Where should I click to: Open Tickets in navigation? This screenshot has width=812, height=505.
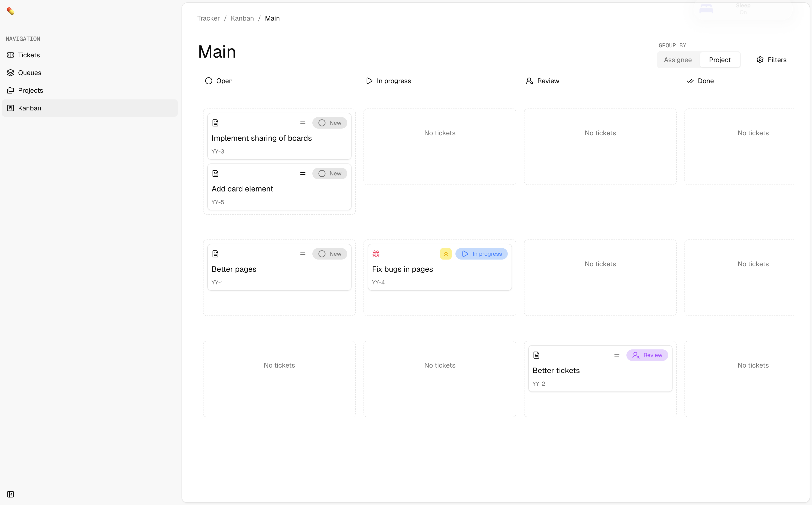click(29, 55)
